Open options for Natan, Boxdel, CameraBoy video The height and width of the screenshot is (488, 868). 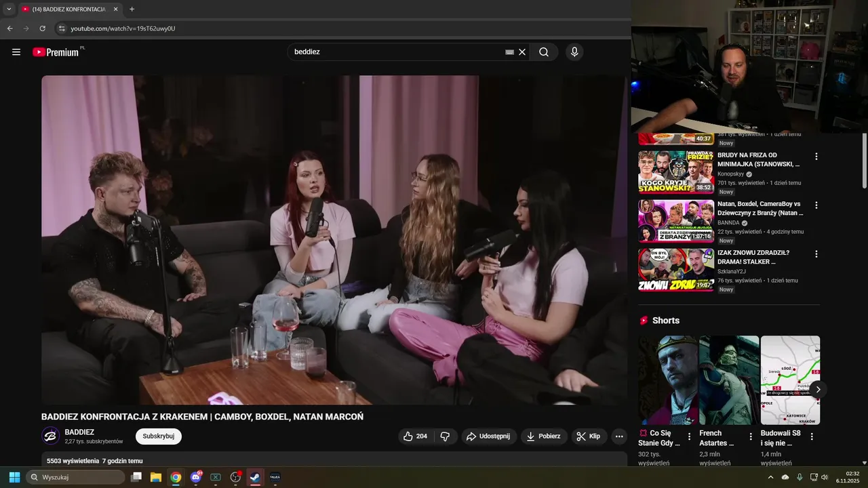816,205
